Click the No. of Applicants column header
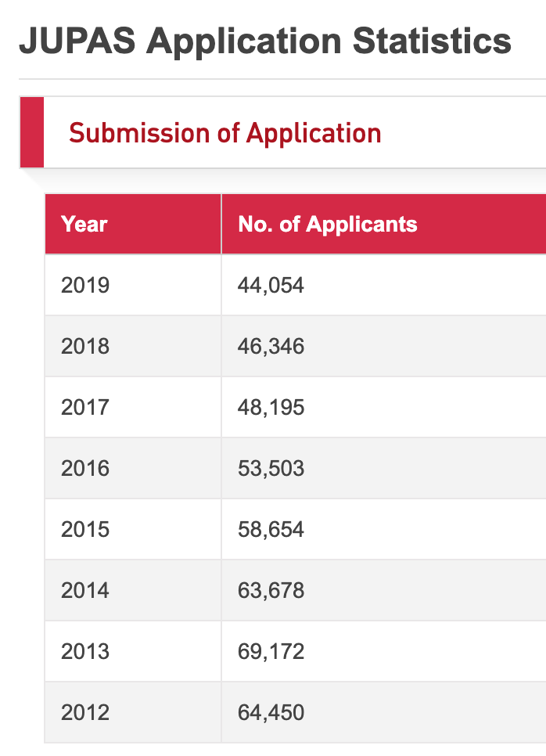The height and width of the screenshot is (756, 546). click(384, 224)
